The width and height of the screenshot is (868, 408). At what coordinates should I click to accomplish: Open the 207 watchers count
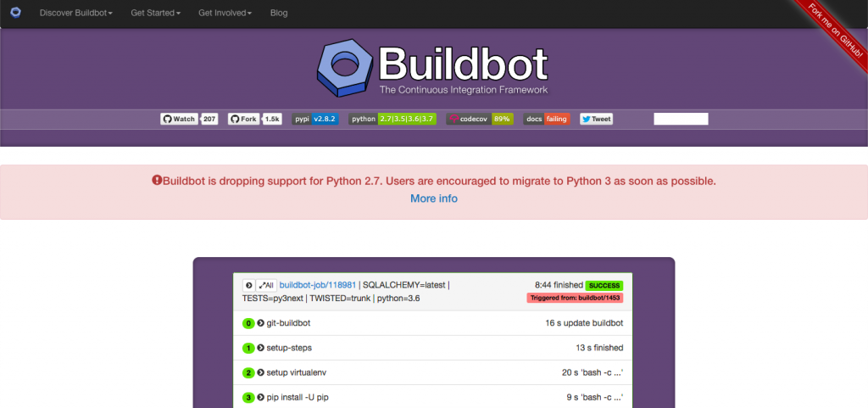[209, 119]
